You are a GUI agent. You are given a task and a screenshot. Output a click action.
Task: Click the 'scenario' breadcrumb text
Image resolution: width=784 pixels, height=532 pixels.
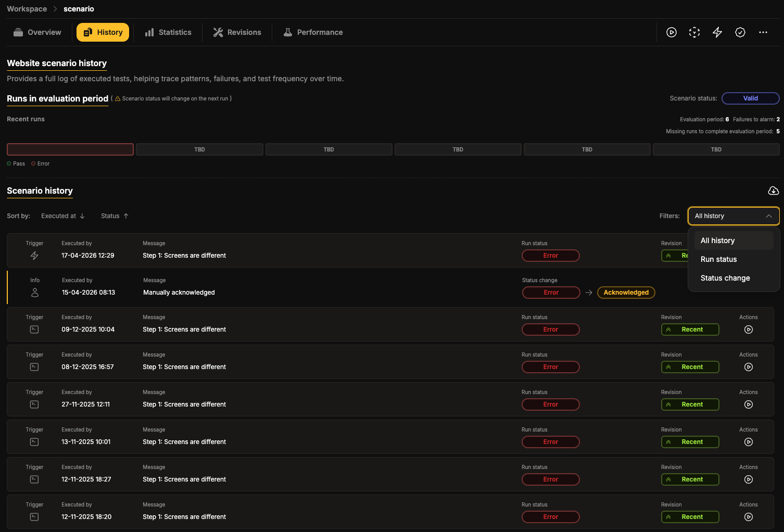click(x=79, y=9)
